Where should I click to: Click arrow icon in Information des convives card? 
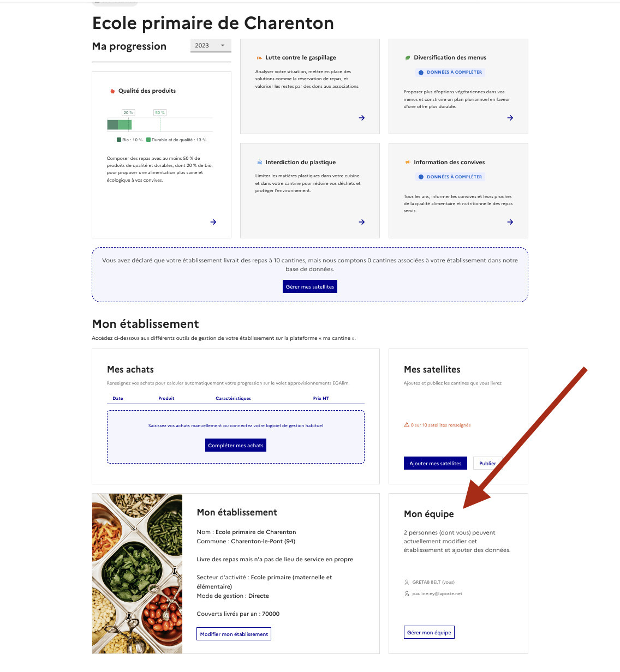click(510, 222)
